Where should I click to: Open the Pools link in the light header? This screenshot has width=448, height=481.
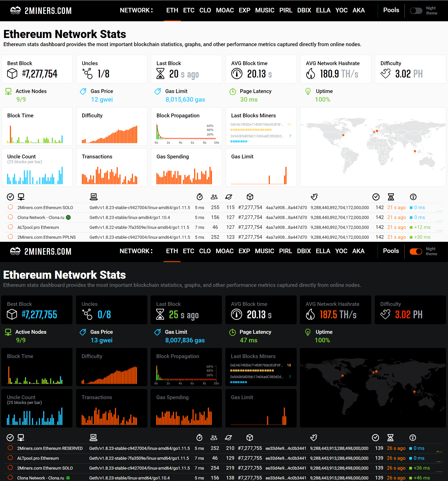point(391,10)
